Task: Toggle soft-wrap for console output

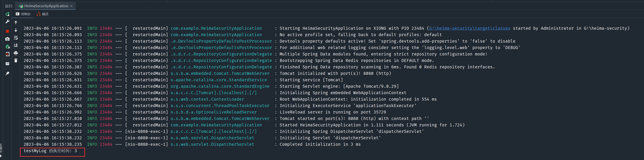Action: coord(16,38)
